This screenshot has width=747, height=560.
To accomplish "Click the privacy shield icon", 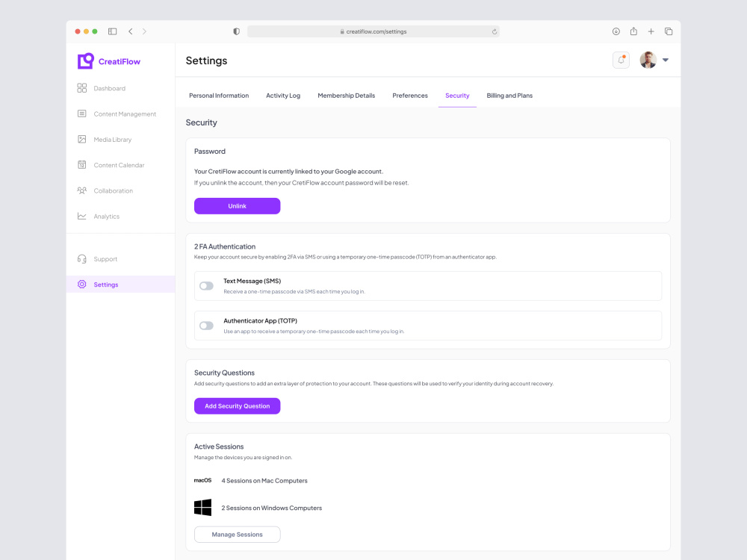I will (x=236, y=31).
